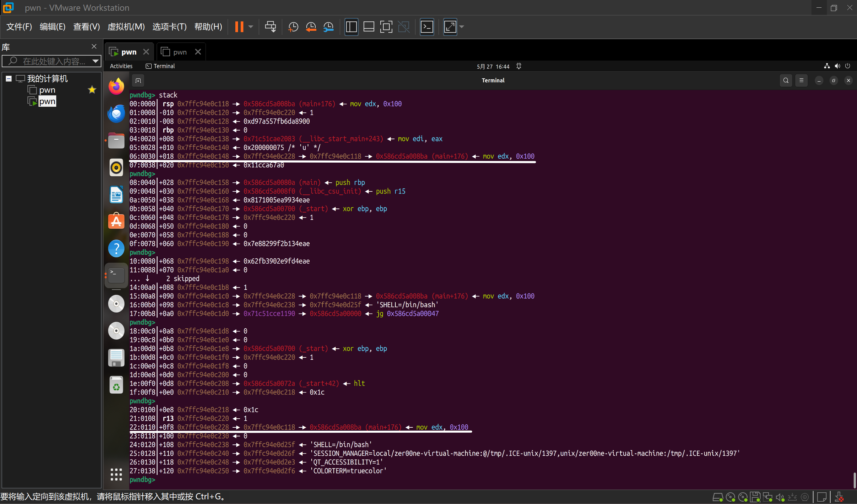Click the floppy drive status icon

[755, 497]
